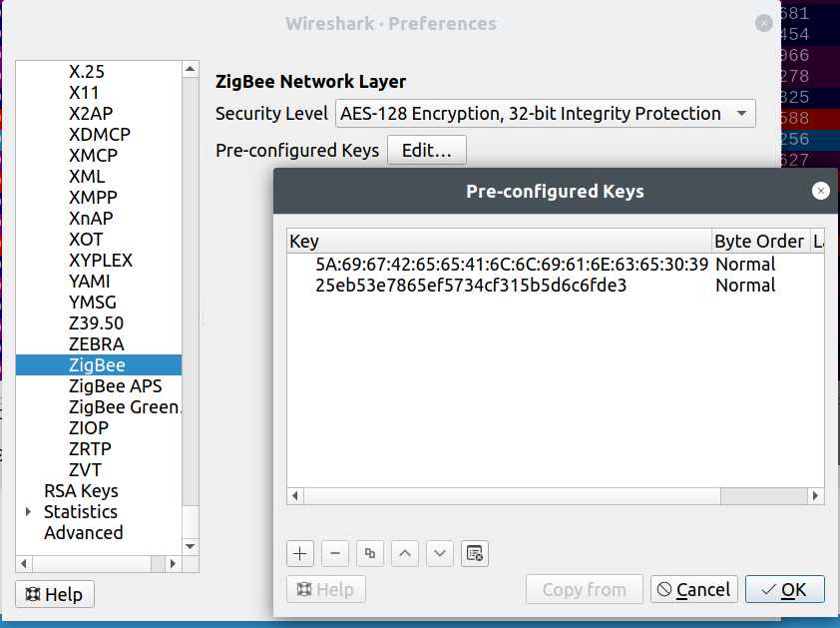Screen dimensions: 840x628
Task: Cancel the Pre-configured Keys dialog
Action: 693,589
